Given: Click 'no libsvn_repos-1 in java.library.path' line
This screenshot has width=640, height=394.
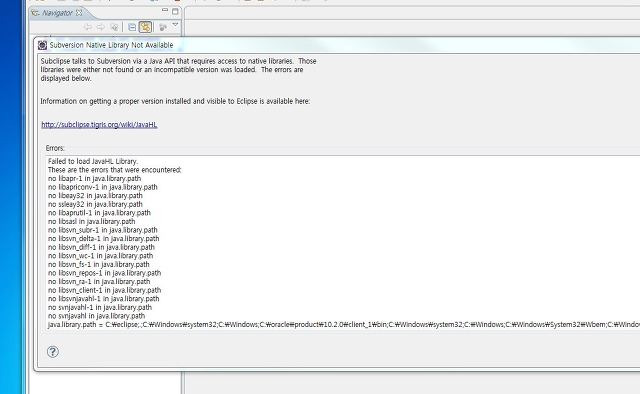Looking at the screenshot, I should click(x=104, y=273).
